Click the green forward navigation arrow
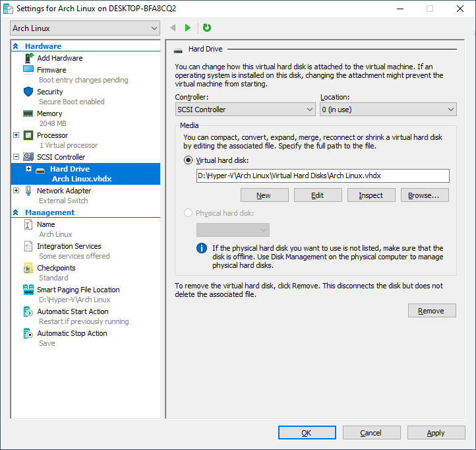The image size is (476, 450). [x=188, y=28]
